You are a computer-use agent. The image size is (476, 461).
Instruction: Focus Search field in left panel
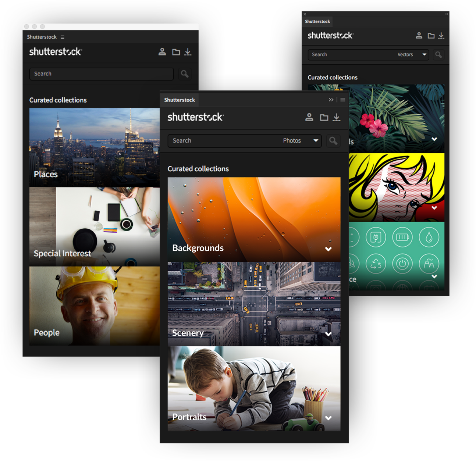(102, 74)
